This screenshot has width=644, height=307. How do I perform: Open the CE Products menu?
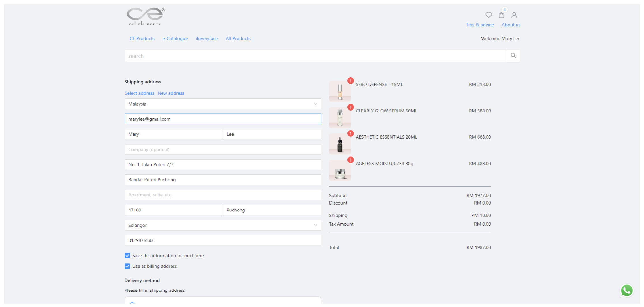point(142,38)
